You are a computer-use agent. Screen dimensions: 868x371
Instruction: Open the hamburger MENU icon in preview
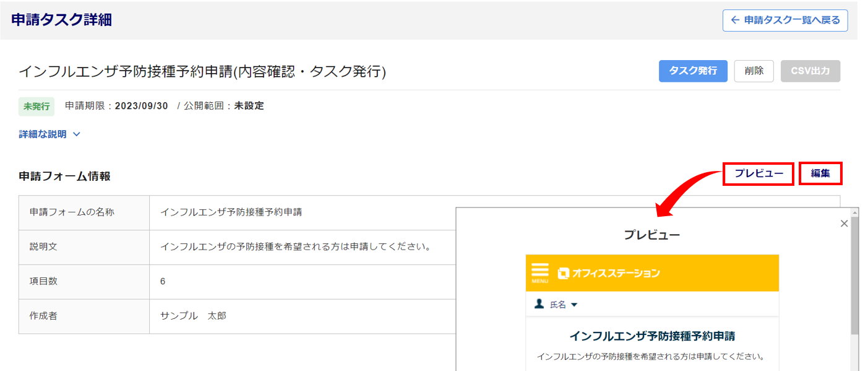coord(540,273)
